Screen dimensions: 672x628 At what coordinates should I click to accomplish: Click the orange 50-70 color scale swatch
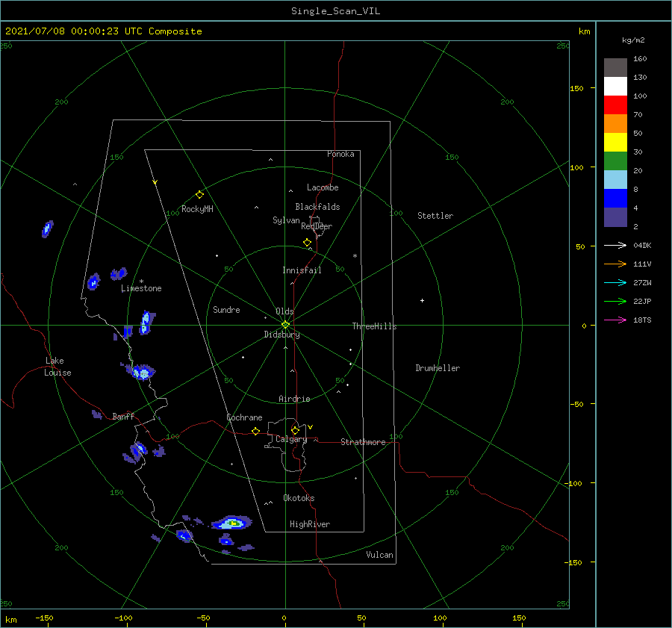[x=615, y=124]
